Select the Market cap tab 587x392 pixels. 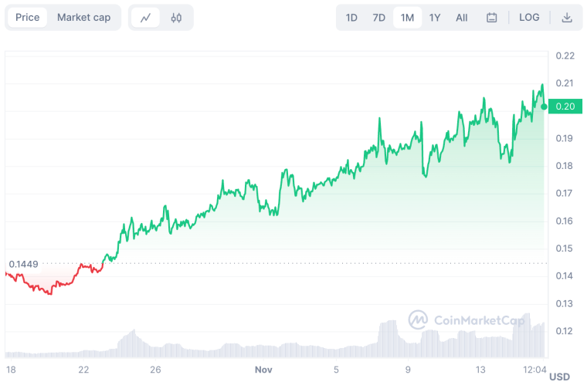click(x=83, y=18)
